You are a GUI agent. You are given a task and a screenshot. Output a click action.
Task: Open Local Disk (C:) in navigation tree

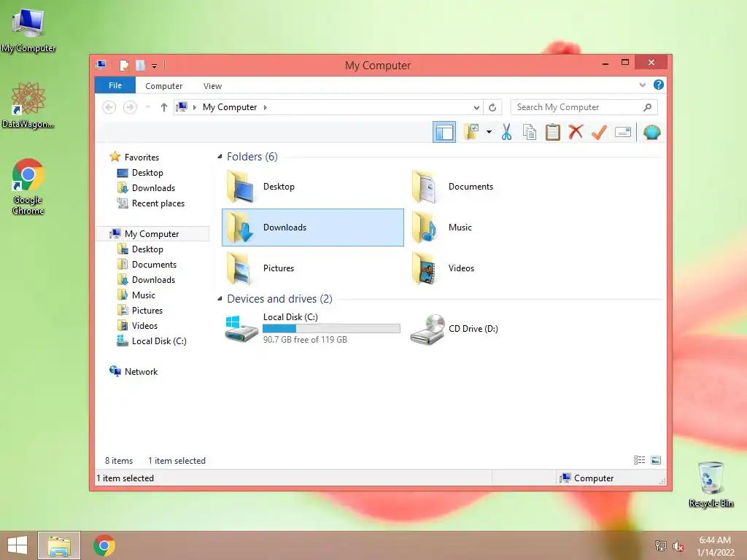(159, 341)
